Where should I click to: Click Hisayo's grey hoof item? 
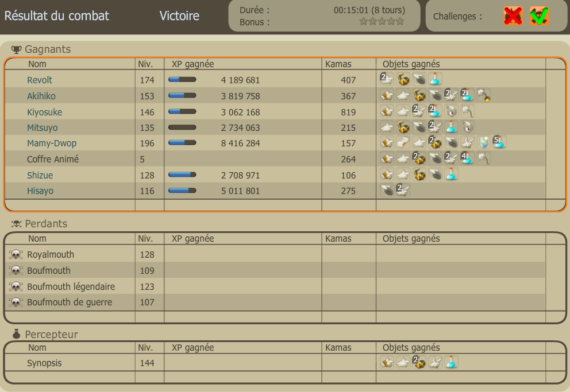coord(387,190)
